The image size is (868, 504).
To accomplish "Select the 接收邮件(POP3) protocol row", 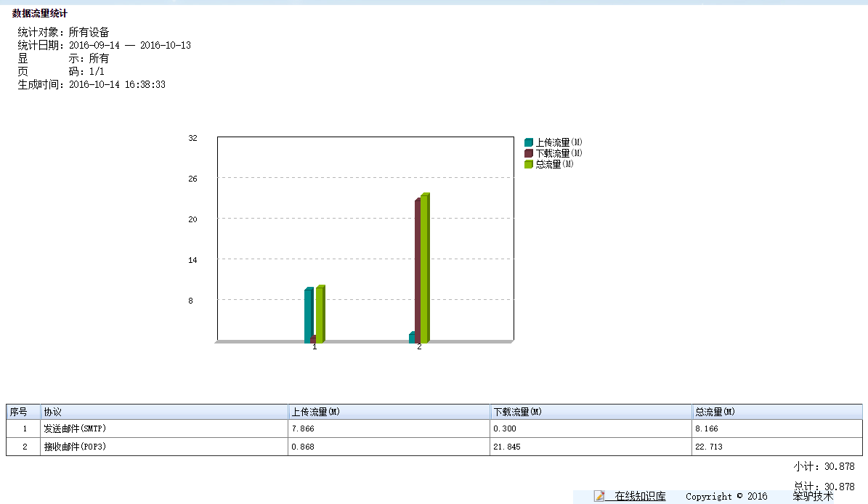I will click(75, 447).
